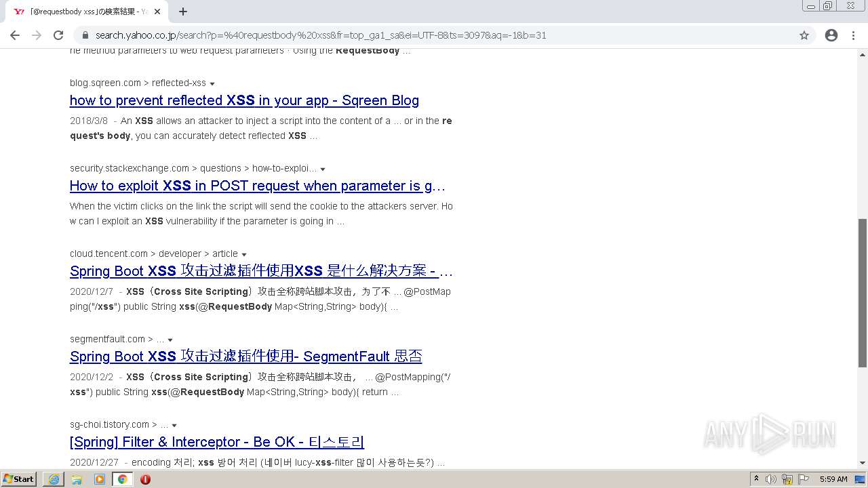The height and width of the screenshot is (488, 868).
Task: Click the sg-choi.tistory.com breadcrumb text
Action: 119,424
